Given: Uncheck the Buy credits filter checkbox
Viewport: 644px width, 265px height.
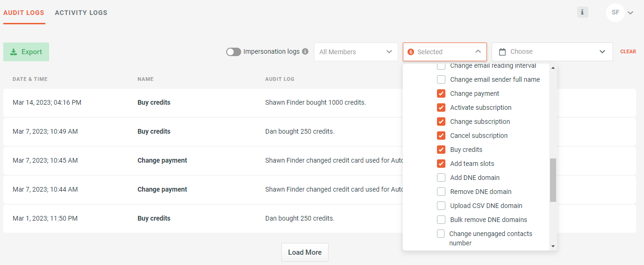Looking at the screenshot, I should [441, 150].
